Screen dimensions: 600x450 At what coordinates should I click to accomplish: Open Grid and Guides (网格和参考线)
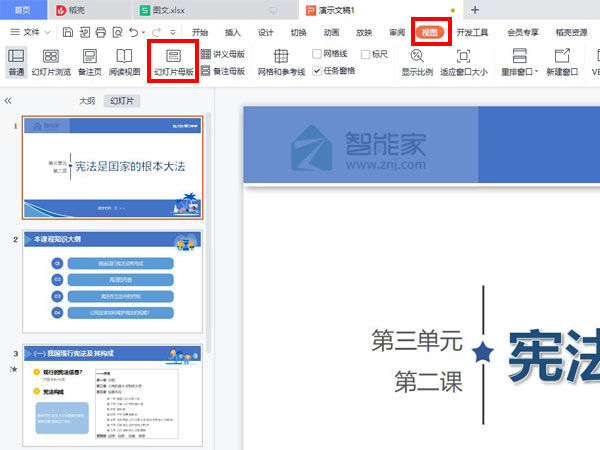[x=281, y=62]
